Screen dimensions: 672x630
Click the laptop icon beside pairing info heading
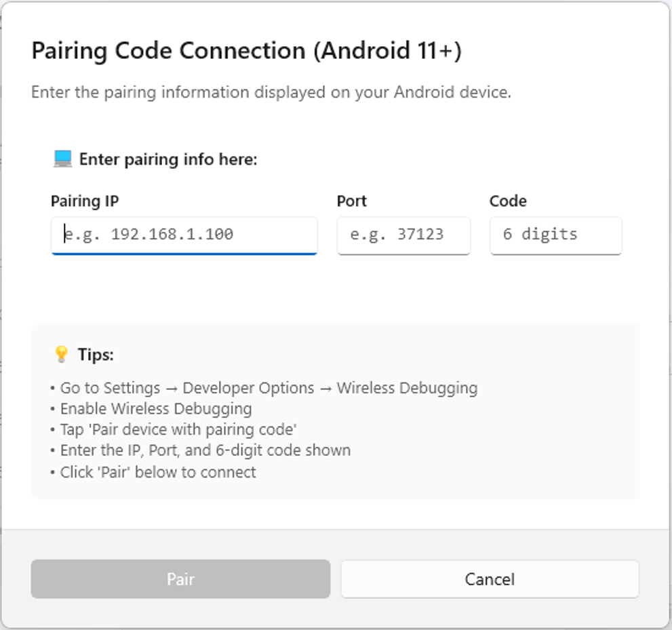click(62, 159)
